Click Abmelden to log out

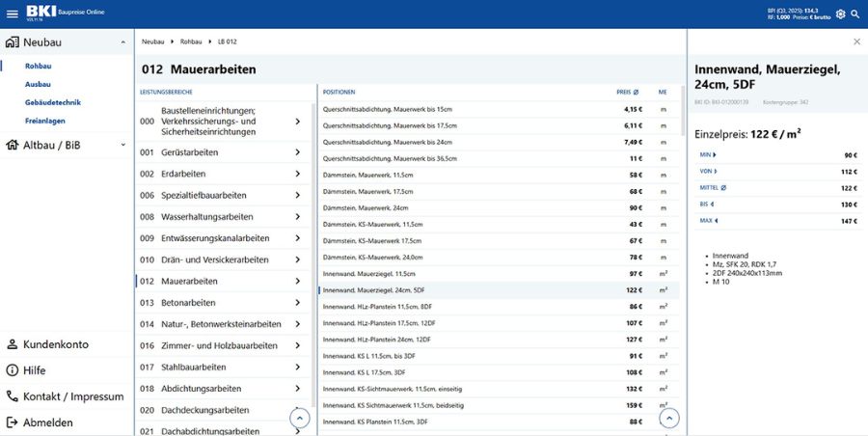pos(67,422)
